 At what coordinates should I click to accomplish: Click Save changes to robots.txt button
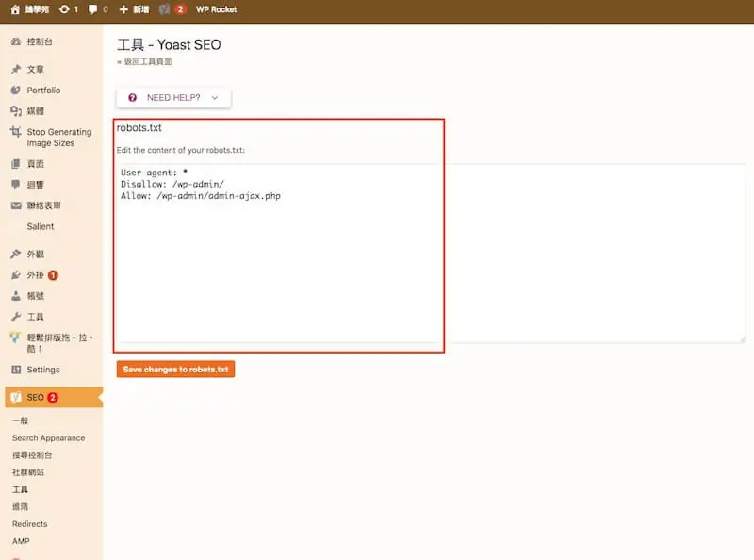(175, 370)
